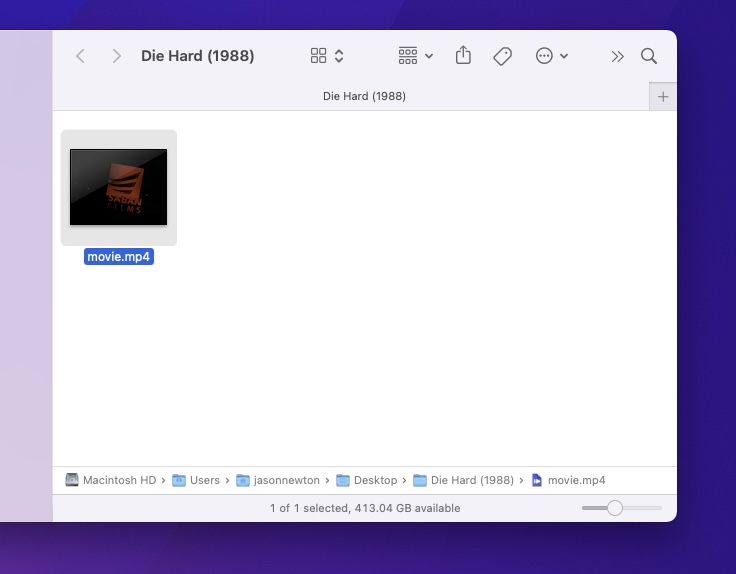This screenshot has height=574, width=736.
Task: Open Finder search magnifying glass
Action: 649,56
